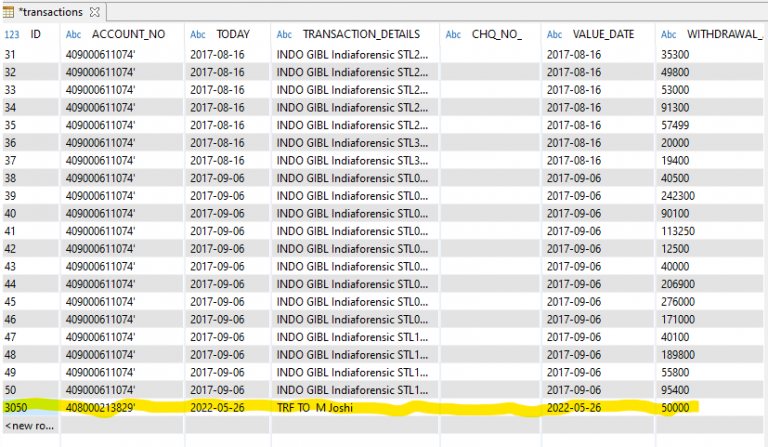This screenshot has height=447, width=768.
Task: Click the empty CHQ_NO_ cell in row 40
Action: (490, 213)
